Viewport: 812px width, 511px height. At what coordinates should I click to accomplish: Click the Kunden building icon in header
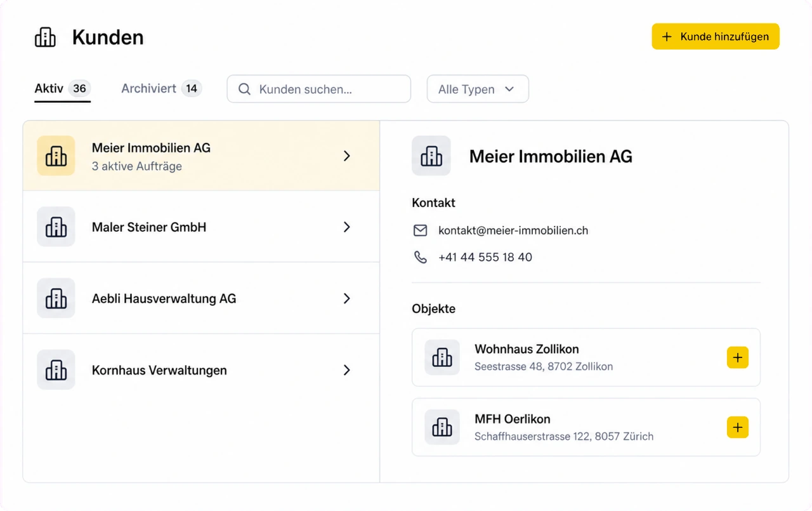click(x=45, y=37)
